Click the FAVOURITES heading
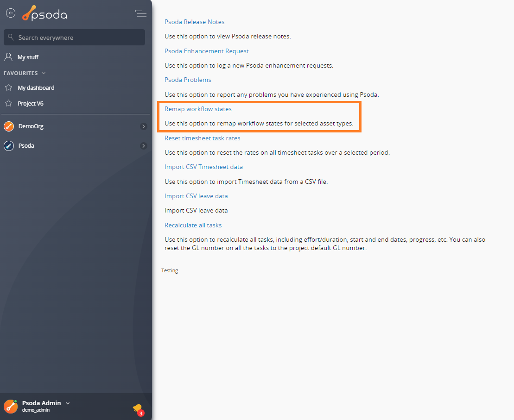Viewport: 514px width, 420px height. click(x=21, y=73)
